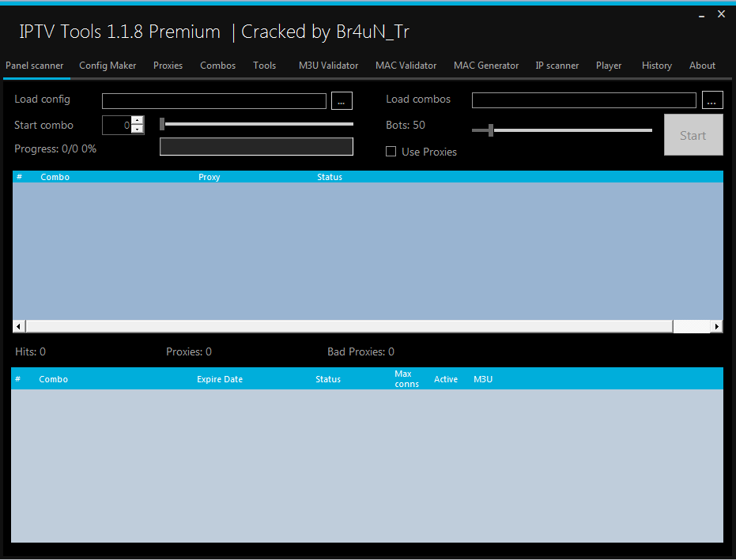
Task: Sort upper list by Proxy column
Action: (x=209, y=177)
